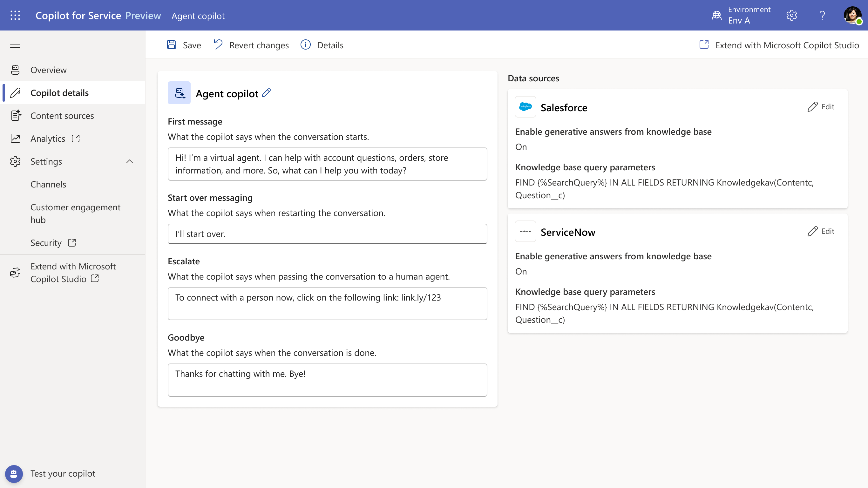Click the Copilot details sidebar icon
Screen dimensions: 868x488
point(16,92)
